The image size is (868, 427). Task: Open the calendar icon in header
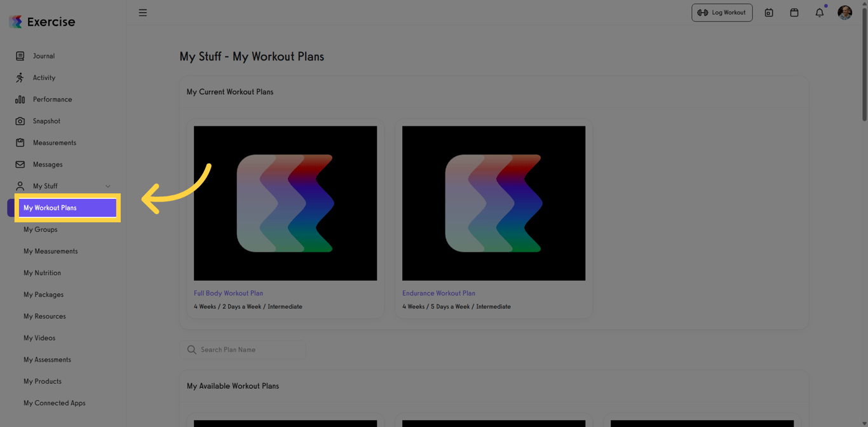pyautogui.click(x=794, y=13)
